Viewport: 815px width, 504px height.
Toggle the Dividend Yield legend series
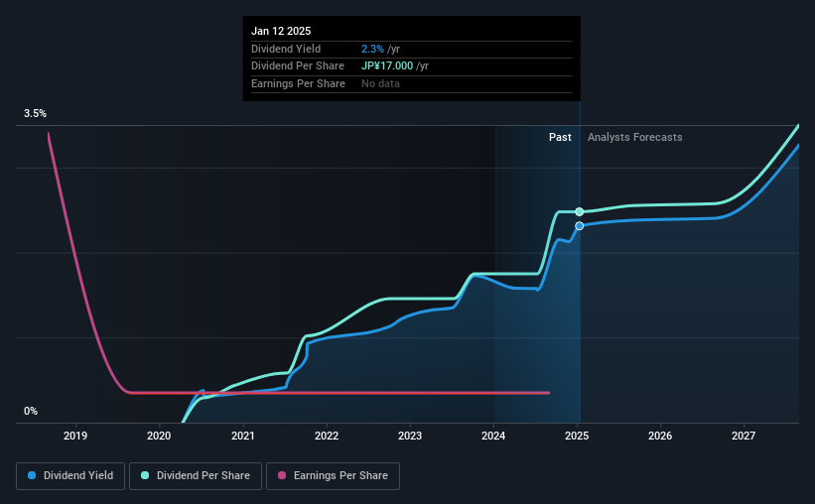[x=70, y=476]
